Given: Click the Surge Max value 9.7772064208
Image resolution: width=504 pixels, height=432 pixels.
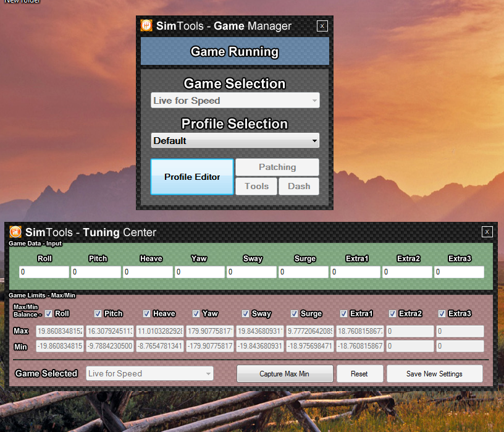Looking at the screenshot, I should 310,331.
